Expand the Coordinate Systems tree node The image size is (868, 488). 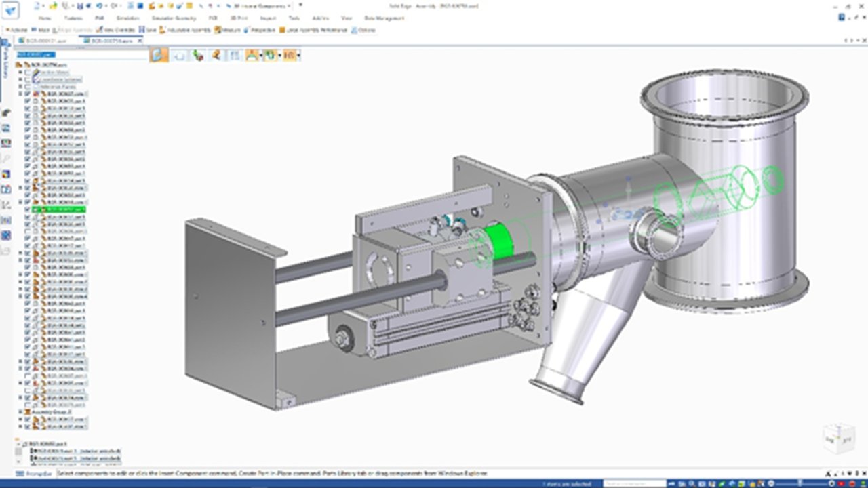tap(21, 79)
